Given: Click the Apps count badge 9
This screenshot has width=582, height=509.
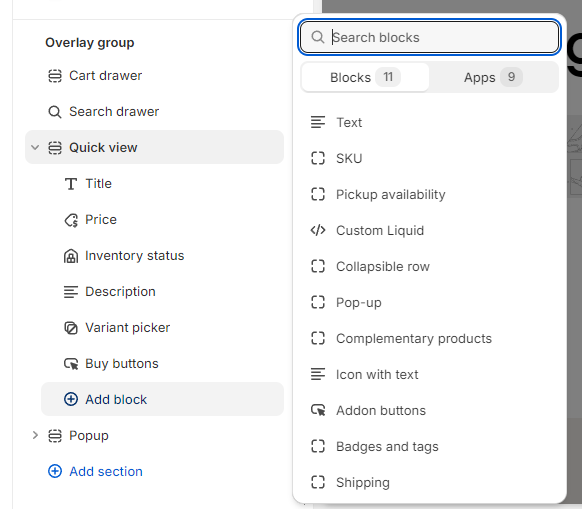Looking at the screenshot, I should click(511, 77).
